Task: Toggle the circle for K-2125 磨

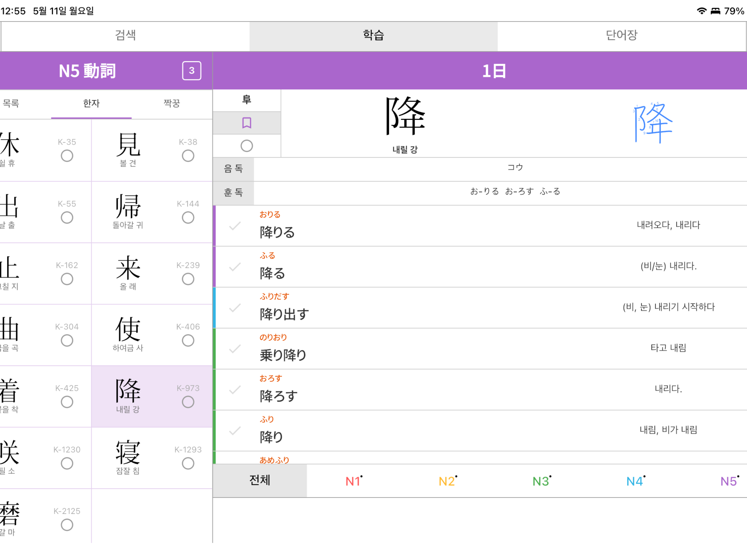Action: tap(67, 525)
